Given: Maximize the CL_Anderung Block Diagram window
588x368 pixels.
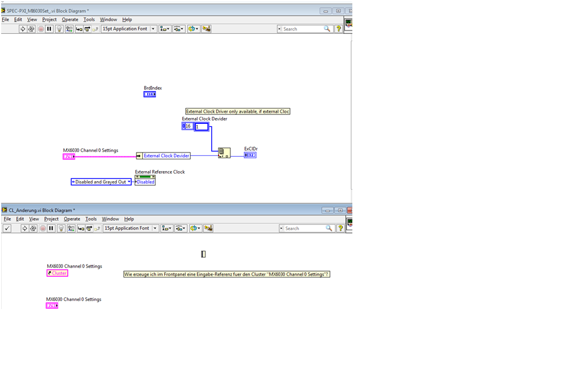Looking at the screenshot, I should [340, 210].
